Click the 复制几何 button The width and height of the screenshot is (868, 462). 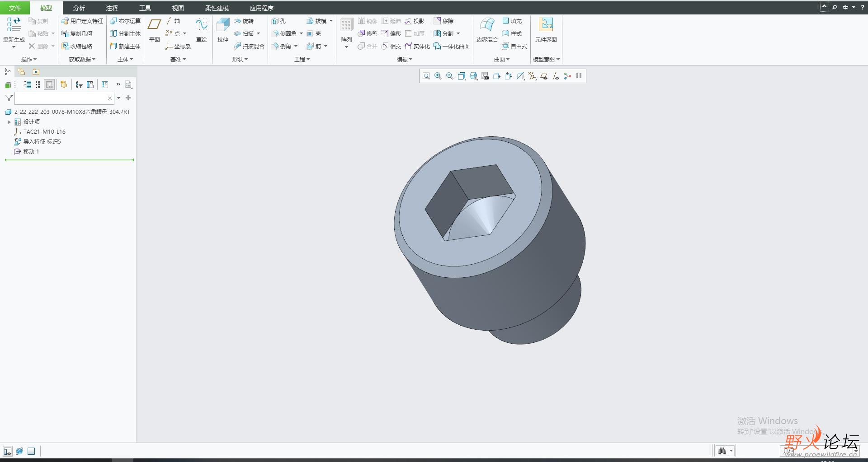point(77,33)
